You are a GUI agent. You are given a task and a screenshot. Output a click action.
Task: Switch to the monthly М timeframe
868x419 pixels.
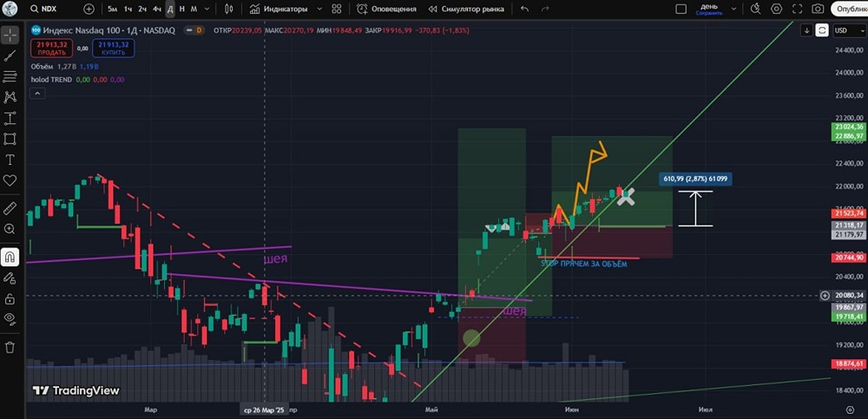[194, 9]
